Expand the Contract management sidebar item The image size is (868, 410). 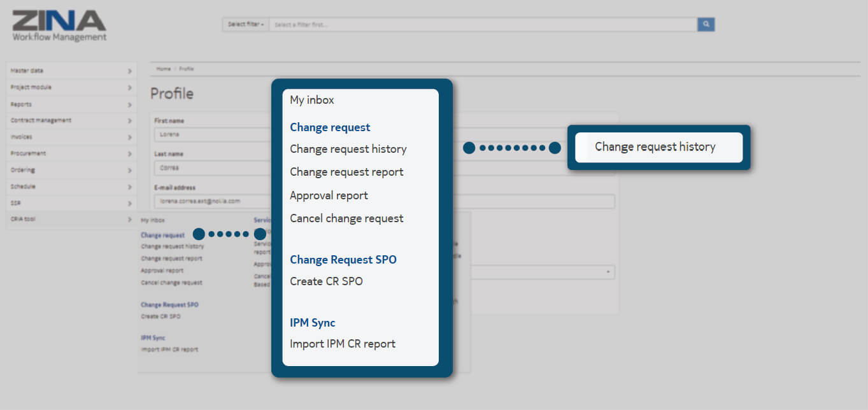pyautogui.click(x=41, y=120)
